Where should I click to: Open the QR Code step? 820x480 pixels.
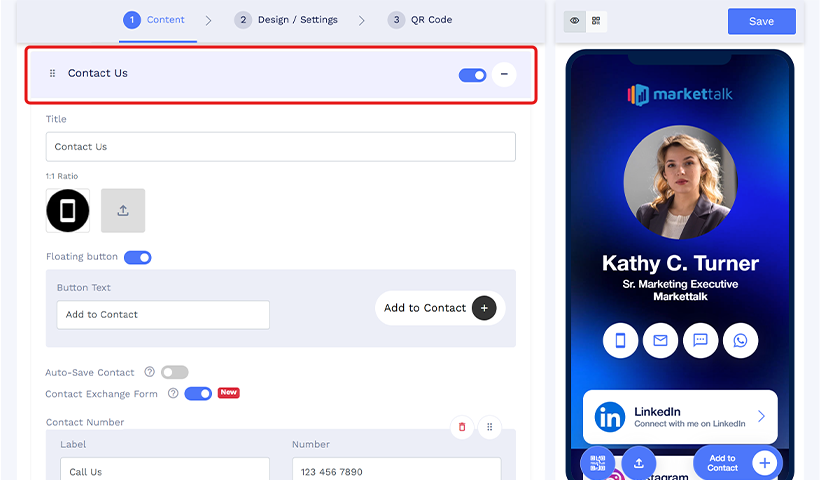[x=420, y=20]
